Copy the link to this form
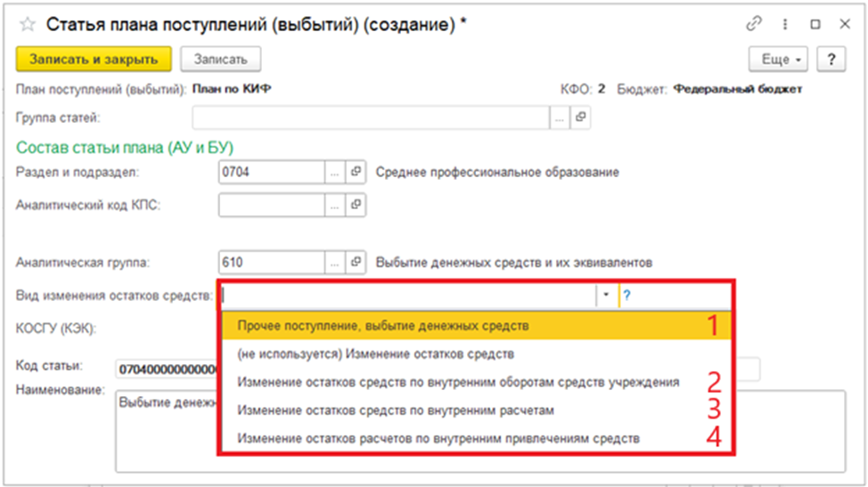The width and height of the screenshot is (868, 487). pyautogui.click(x=753, y=24)
